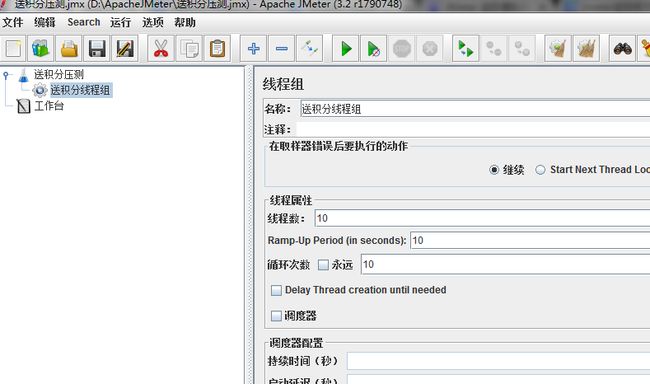Image resolution: width=650 pixels, height=384 pixels.
Task: Click the 调度器配置 section label
Action: (x=296, y=343)
